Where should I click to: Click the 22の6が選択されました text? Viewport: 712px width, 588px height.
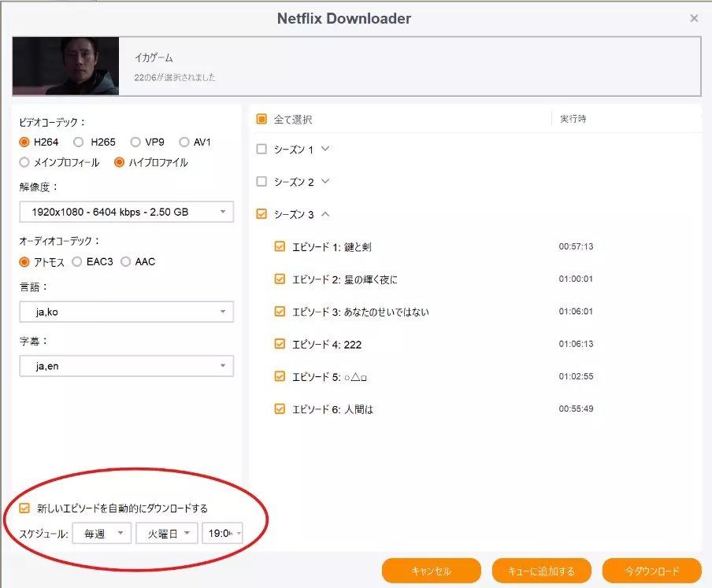point(175,78)
